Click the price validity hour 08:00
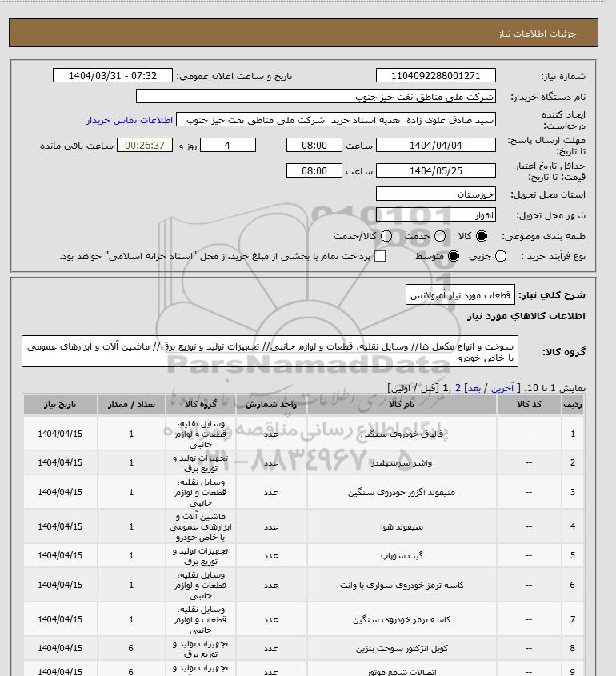616x676 pixels. coord(314,170)
